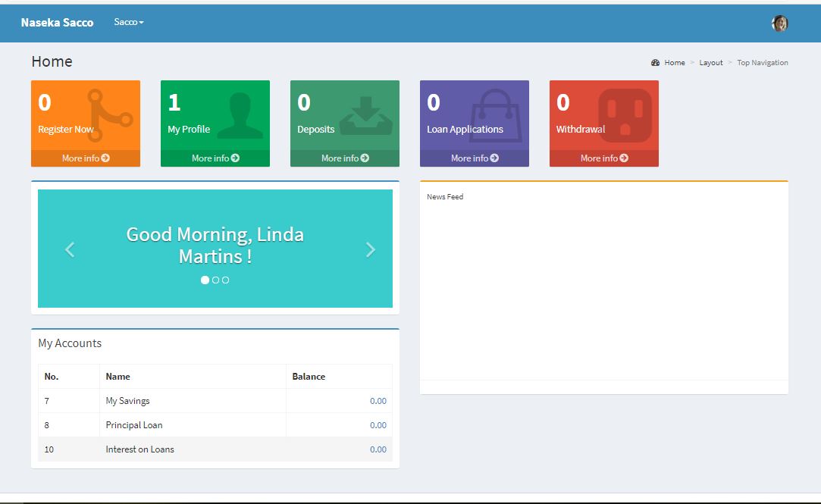Open More info under Withdrawal

click(x=604, y=158)
